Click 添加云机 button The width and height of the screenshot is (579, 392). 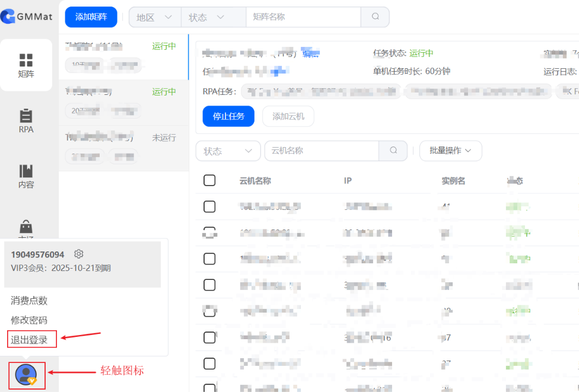(x=288, y=116)
